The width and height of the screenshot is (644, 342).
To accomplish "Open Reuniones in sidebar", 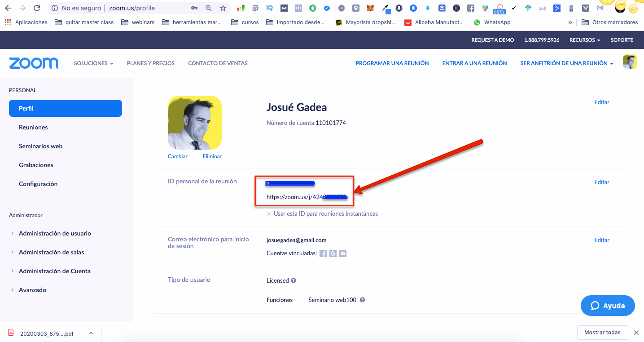I will click(x=33, y=127).
